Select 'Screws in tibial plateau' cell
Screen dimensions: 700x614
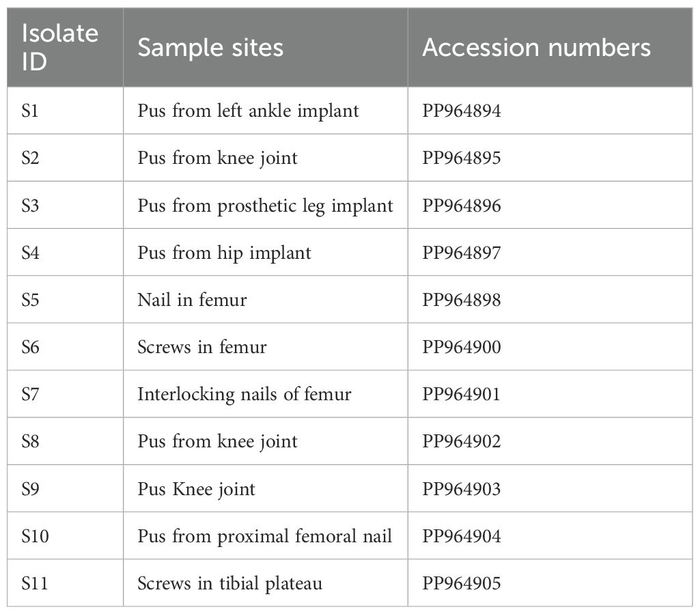(266, 583)
